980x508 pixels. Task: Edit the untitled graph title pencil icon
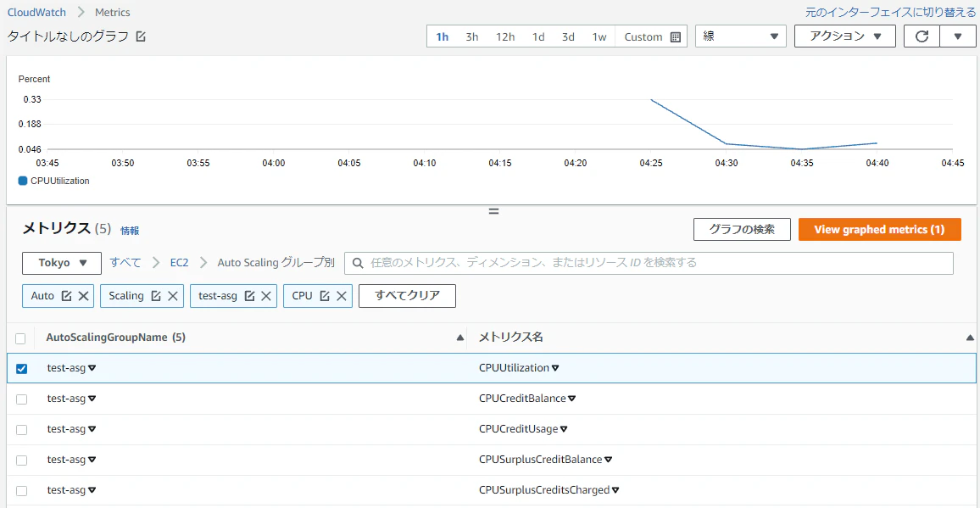(x=141, y=36)
